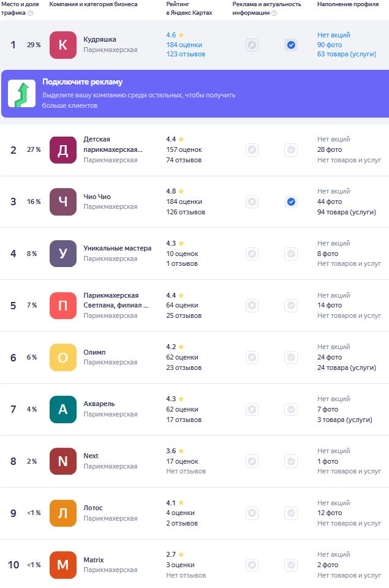Click the 24 товара (услуги) text

click(347, 367)
